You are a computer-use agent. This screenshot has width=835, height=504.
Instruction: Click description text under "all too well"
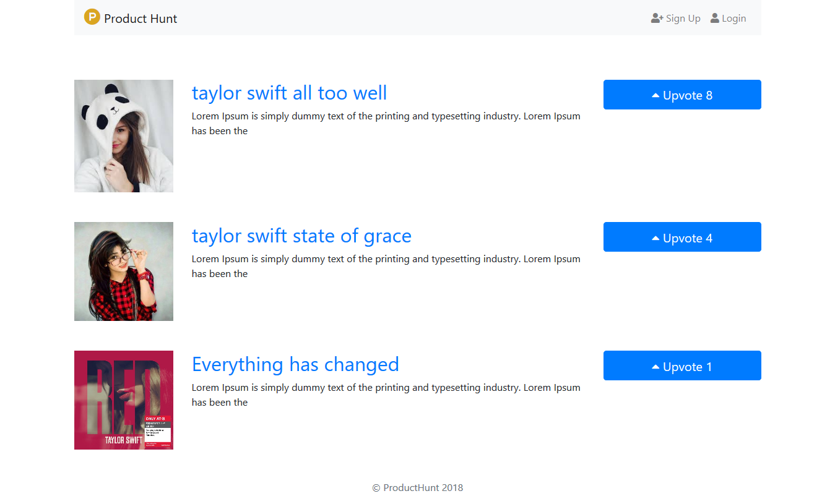click(x=386, y=124)
